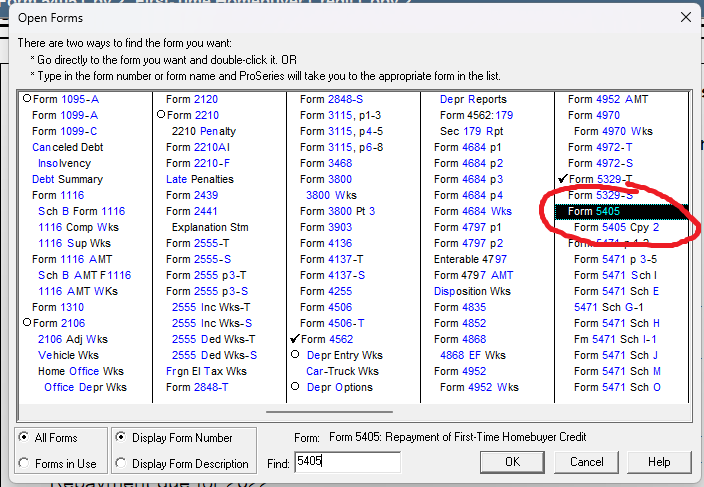The height and width of the screenshot is (487, 704).
Task: Click the checkmark beside Form 4562
Action: point(295,339)
